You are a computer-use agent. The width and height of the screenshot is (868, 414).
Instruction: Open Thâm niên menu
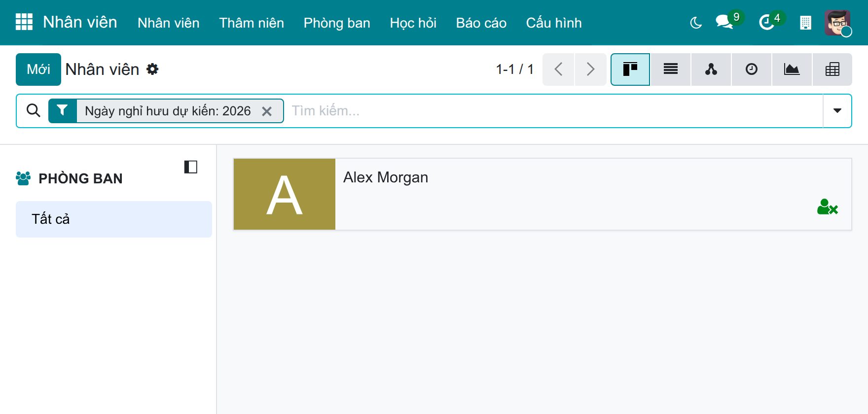pos(252,23)
